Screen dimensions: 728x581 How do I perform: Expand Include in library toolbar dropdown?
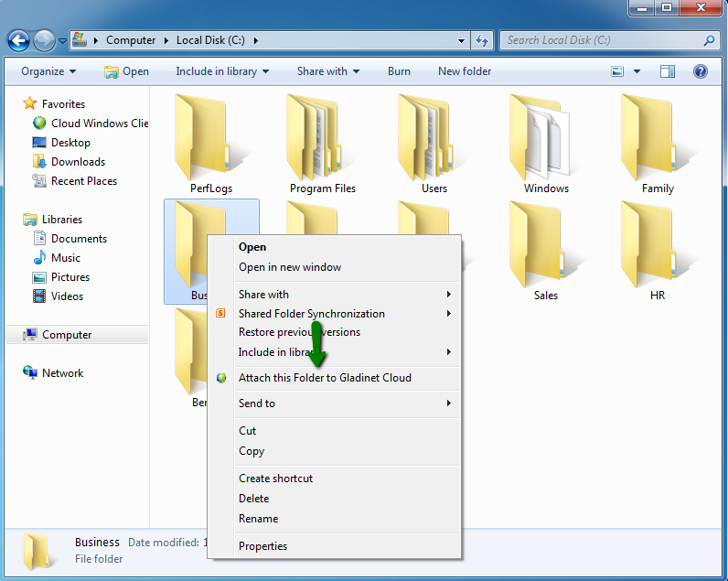tap(222, 71)
